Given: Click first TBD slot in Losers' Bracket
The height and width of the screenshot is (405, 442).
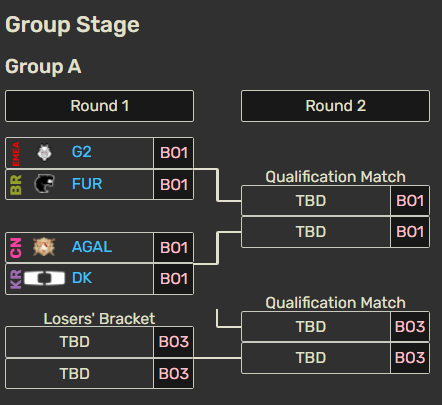Looking at the screenshot, I should (x=79, y=342).
